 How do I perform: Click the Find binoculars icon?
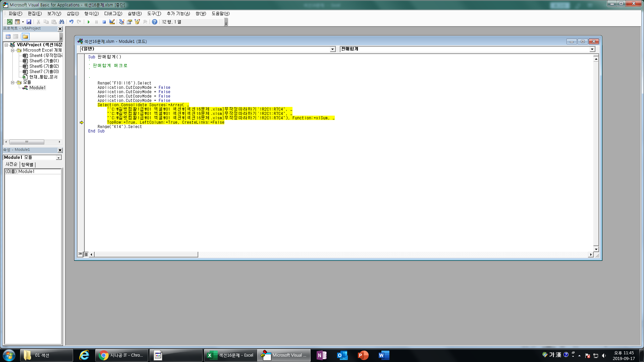coord(62,22)
